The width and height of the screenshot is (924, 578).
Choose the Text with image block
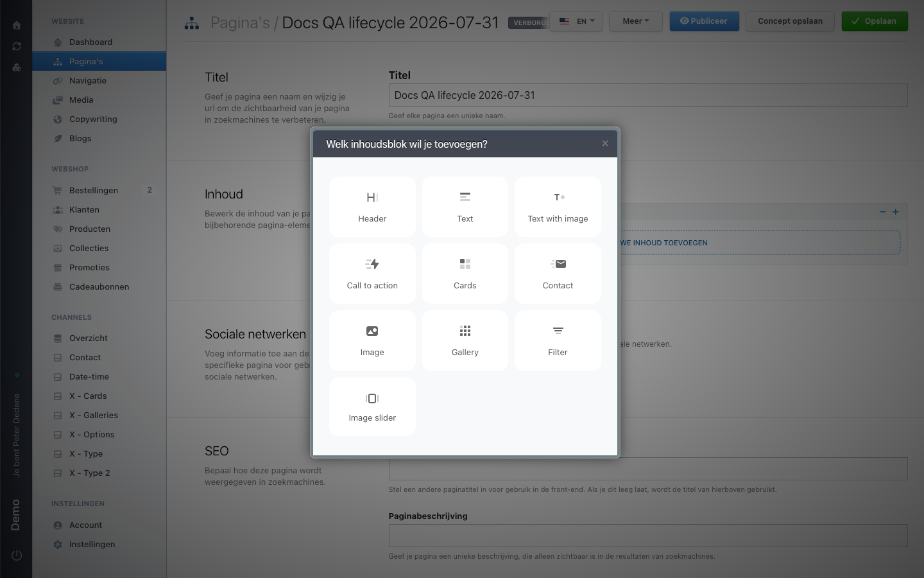pos(558,207)
